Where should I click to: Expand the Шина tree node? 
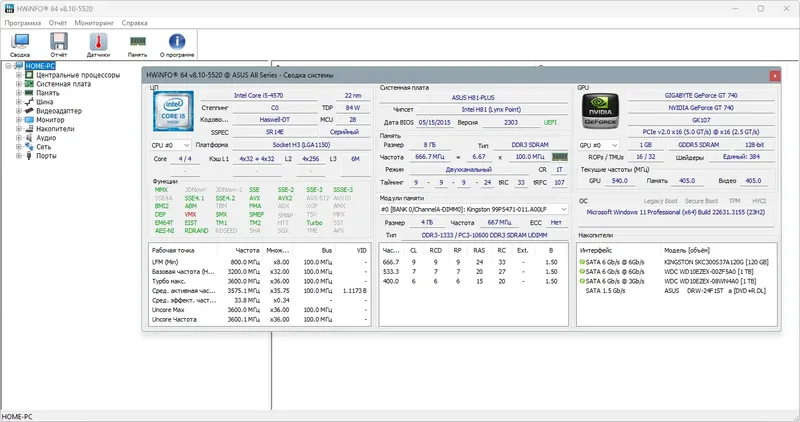pos(19,102)
